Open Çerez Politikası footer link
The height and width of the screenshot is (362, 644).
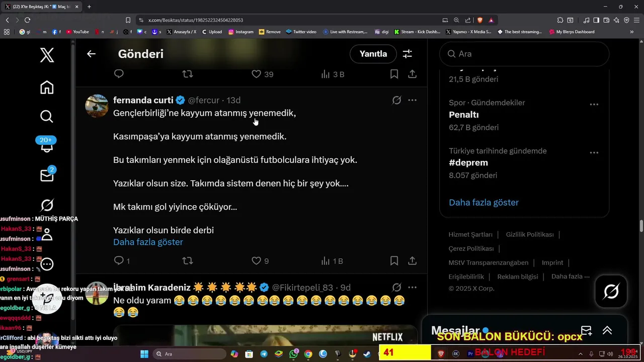click(x=471, y=249)
